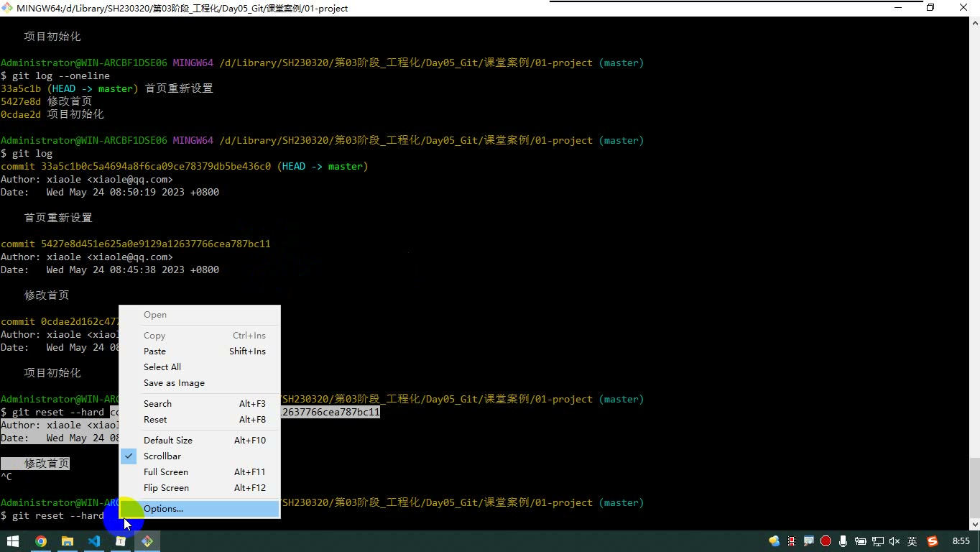Click the red film-strip recorder tray icon
This screenshot has height=552, width=980.
[x=792, y=541]
